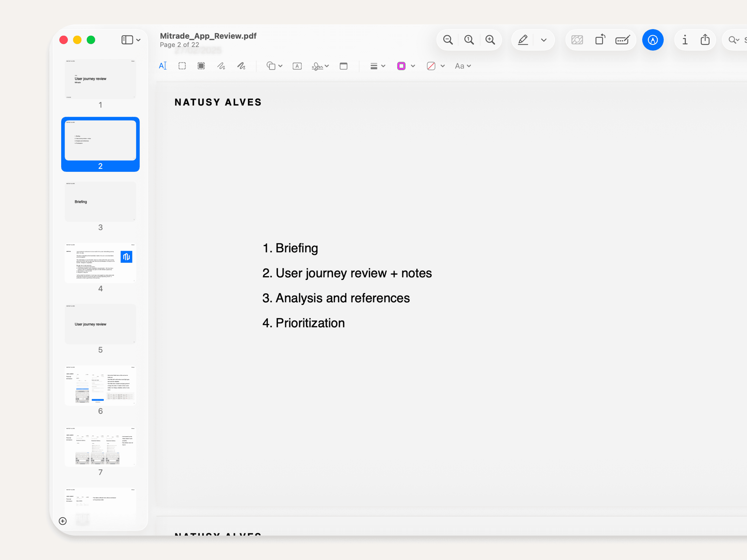This screenshot has width=747, height=560.
Task: Rotate the page with Rotate icon
Action: point(600,40)
